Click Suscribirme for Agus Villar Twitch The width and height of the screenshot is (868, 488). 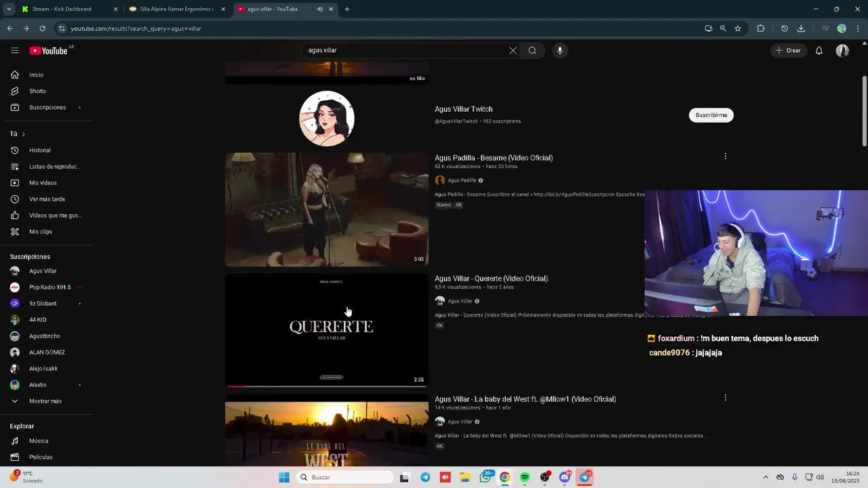click(x=711, y=115)
